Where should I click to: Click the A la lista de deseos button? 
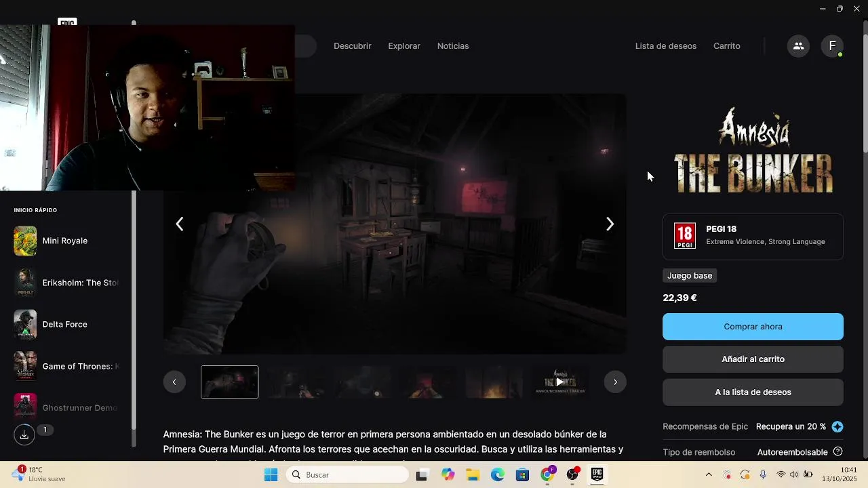pos(753,392)
